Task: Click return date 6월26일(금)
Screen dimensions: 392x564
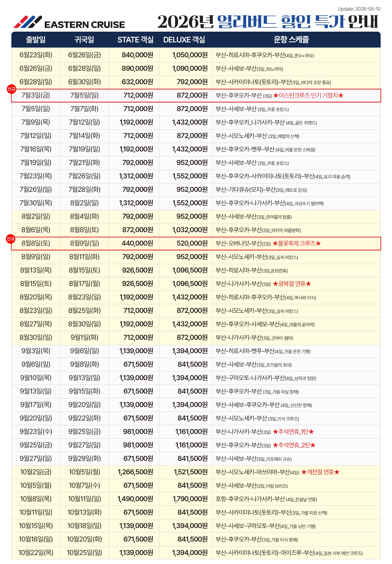Action: click(84, 55)
